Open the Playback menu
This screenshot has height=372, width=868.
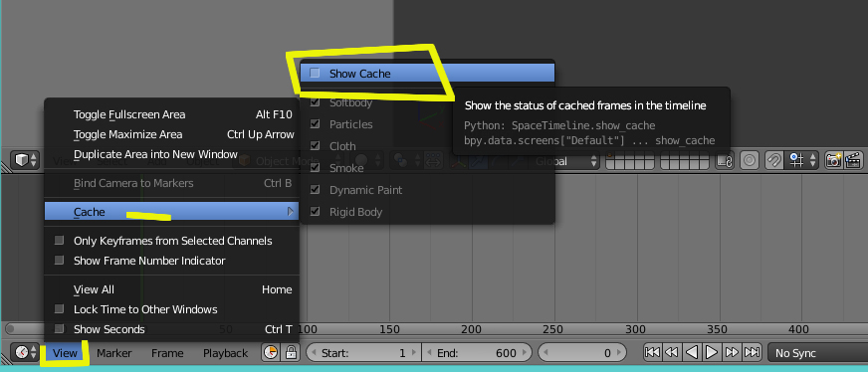(x=225, y=353)
